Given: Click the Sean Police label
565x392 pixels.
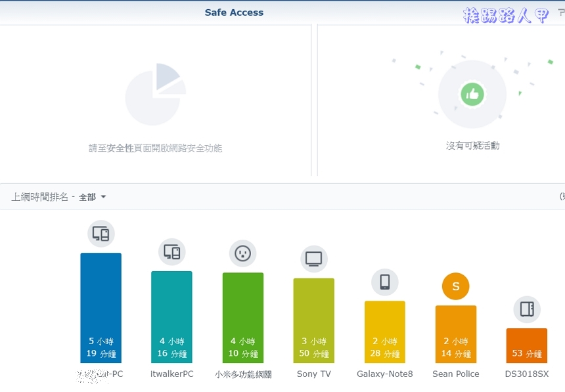Looking at the screenshot, I should pyautogui.click(x=456, y=374).
